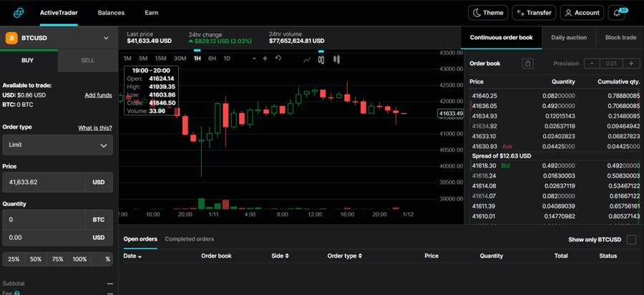Click the 24hr change $829.12 USD value

click(x=220, y=41)
